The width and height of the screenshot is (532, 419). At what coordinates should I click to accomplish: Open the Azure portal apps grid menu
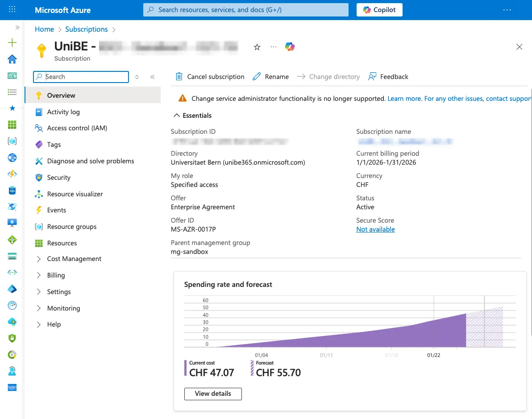[12, 9]
